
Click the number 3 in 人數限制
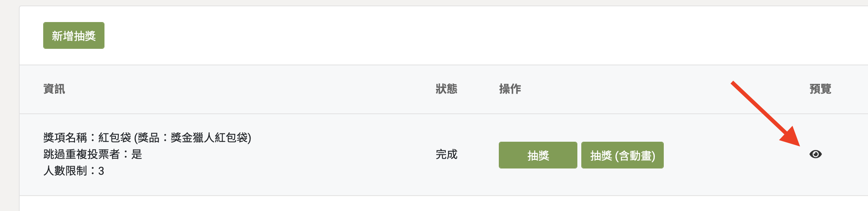point(101,171)
